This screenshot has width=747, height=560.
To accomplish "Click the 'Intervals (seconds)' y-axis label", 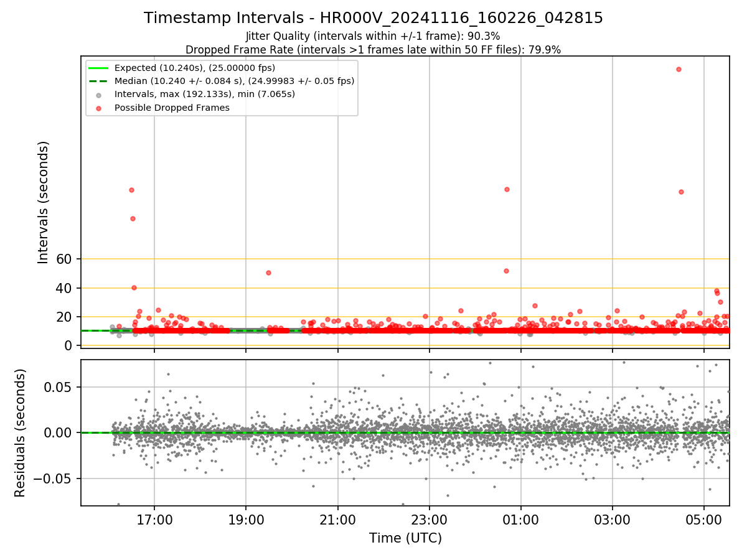I will [44, 202].
